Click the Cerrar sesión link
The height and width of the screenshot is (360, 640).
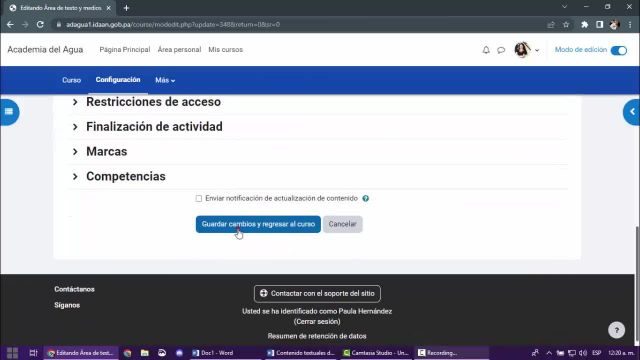pos(317,322)
